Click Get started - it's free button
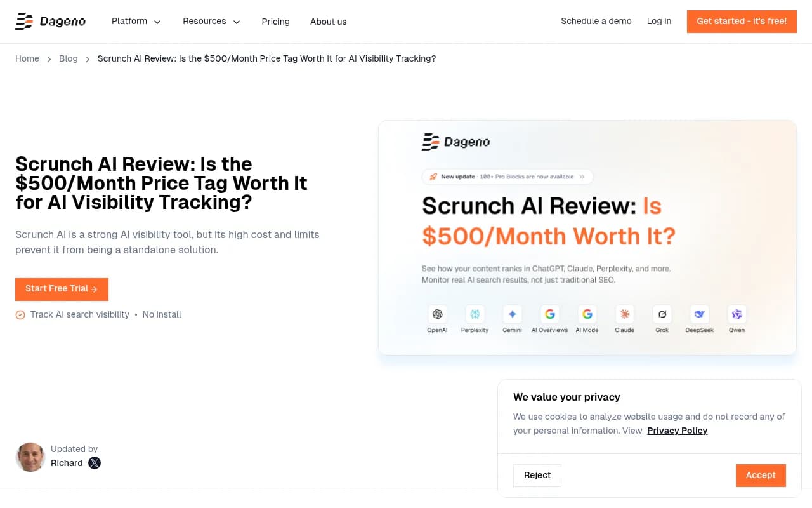This screenshot has height=508, width=812. pyautogui.click(x=742, y=21)
